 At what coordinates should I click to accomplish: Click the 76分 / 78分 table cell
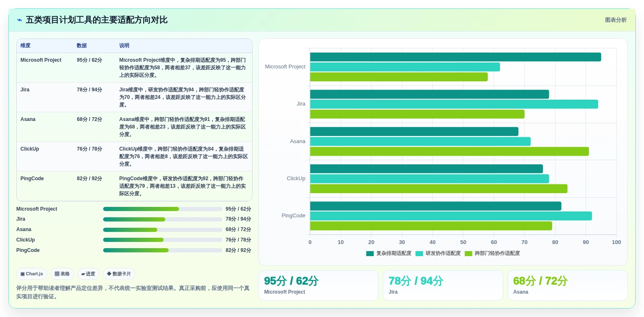pos(89,149)
